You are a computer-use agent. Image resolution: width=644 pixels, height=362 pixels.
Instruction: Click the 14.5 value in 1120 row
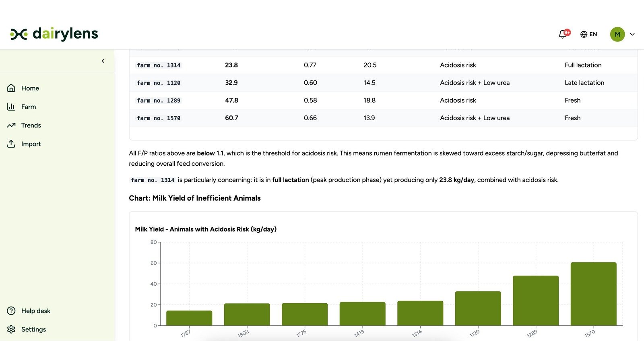(369, 82)
